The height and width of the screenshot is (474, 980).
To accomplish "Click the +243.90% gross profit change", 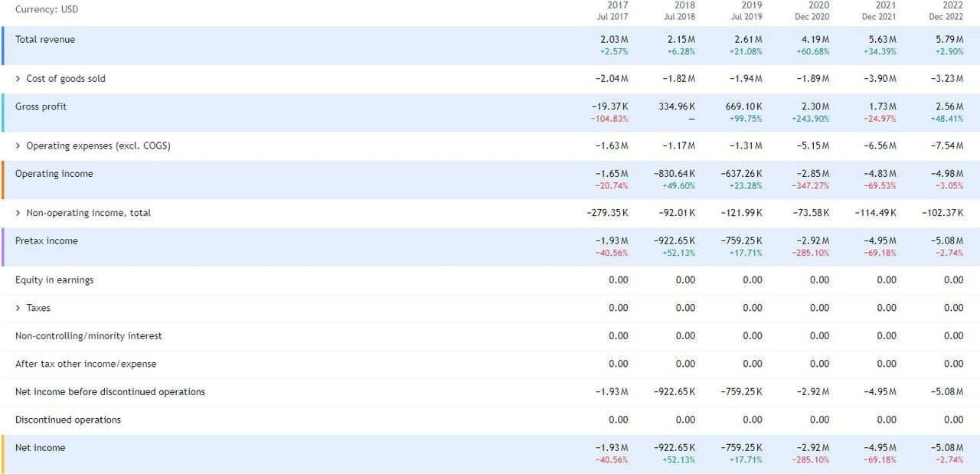I will pyautogui.click(x=809, y=119).
